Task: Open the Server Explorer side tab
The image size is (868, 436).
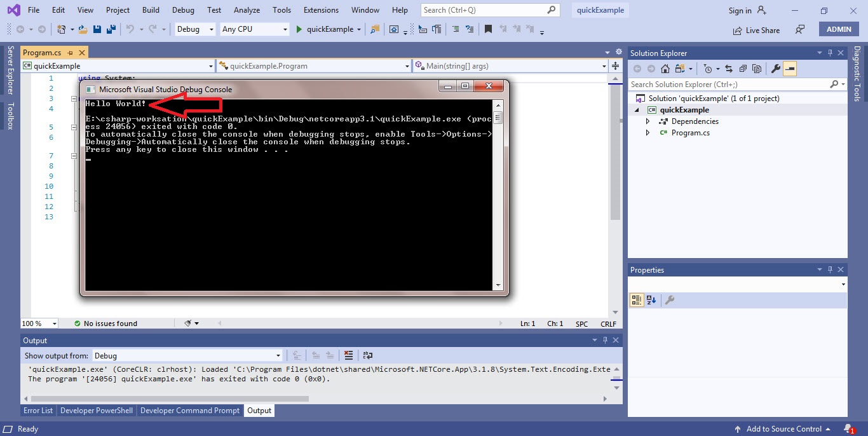Action: (x=10, y=70)
